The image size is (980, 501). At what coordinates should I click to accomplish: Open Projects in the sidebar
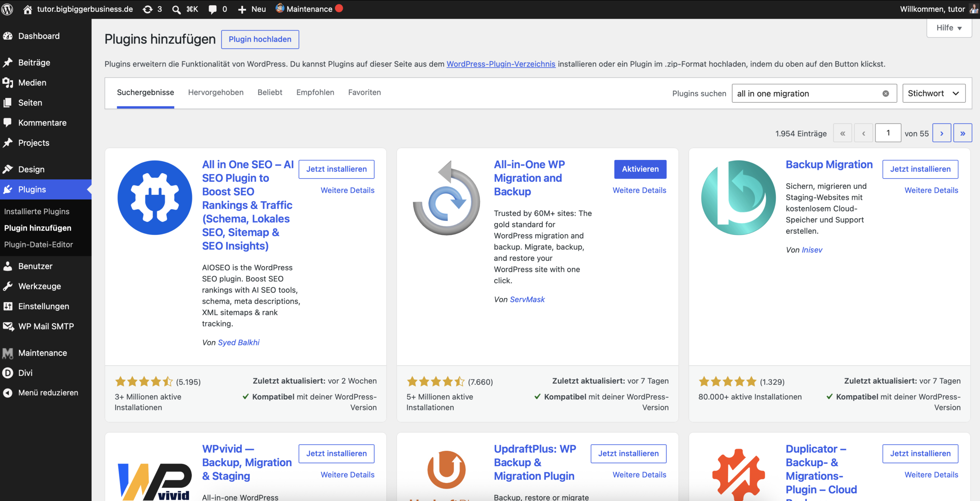(34, 143)
